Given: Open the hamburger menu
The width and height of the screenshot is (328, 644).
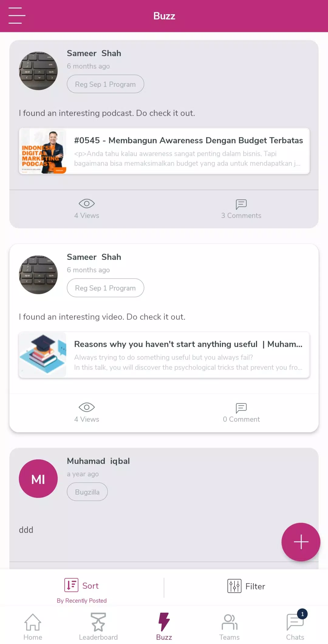Looking at the screenshot, I should pos(17,15).
